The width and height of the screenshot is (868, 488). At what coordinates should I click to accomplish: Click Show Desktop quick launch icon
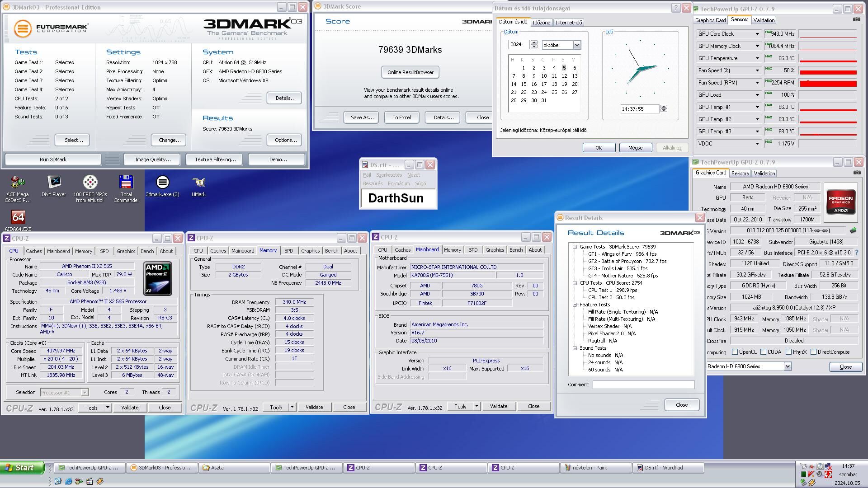click(x=58, y=481)
